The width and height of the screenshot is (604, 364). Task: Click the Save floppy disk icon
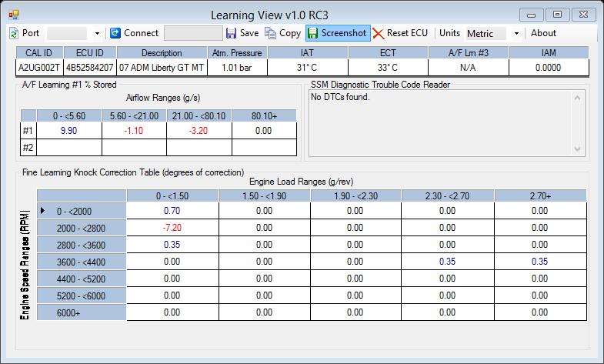pos(231,33)
